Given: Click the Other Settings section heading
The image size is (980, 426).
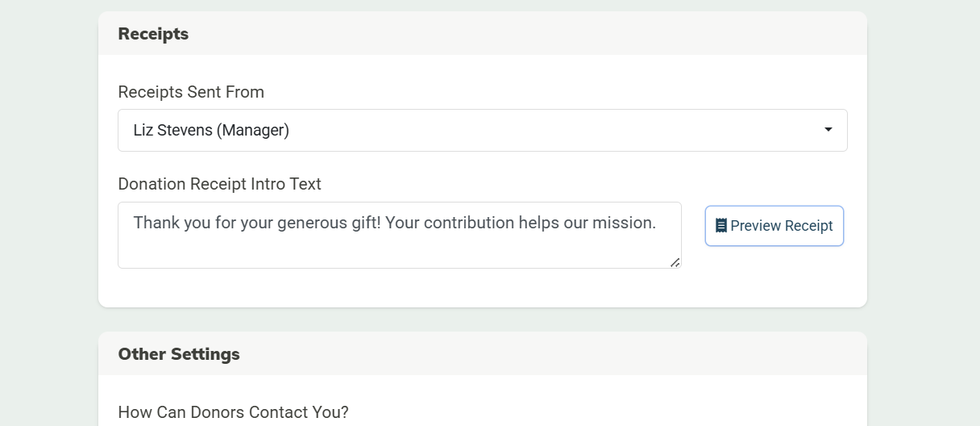Looking at the screenshot, I should (x=179, y=354).
